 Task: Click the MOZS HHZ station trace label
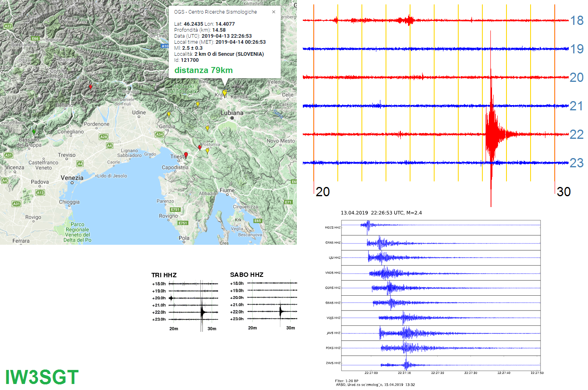point(333,227)
